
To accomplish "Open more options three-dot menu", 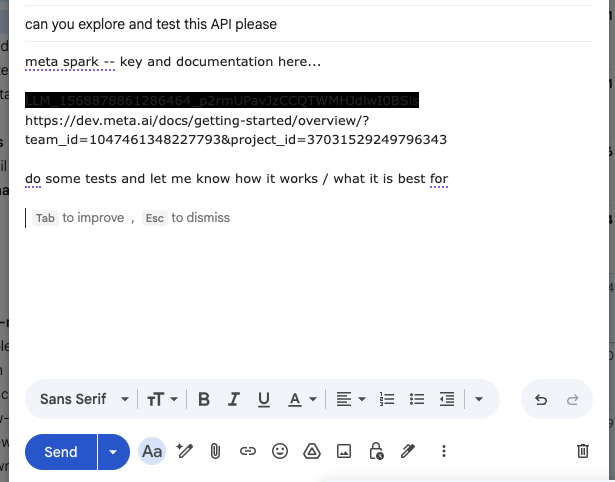I will point(444,451).
